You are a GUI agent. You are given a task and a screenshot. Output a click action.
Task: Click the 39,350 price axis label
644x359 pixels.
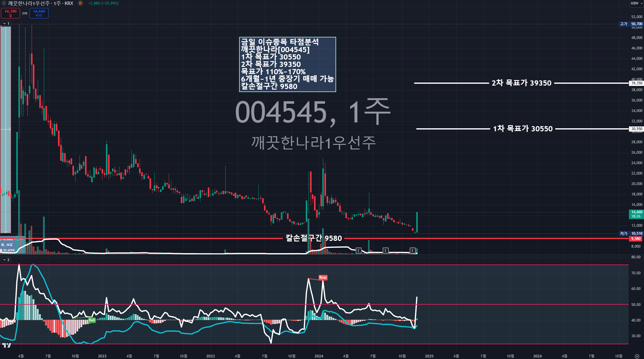(x=636, y=83)
